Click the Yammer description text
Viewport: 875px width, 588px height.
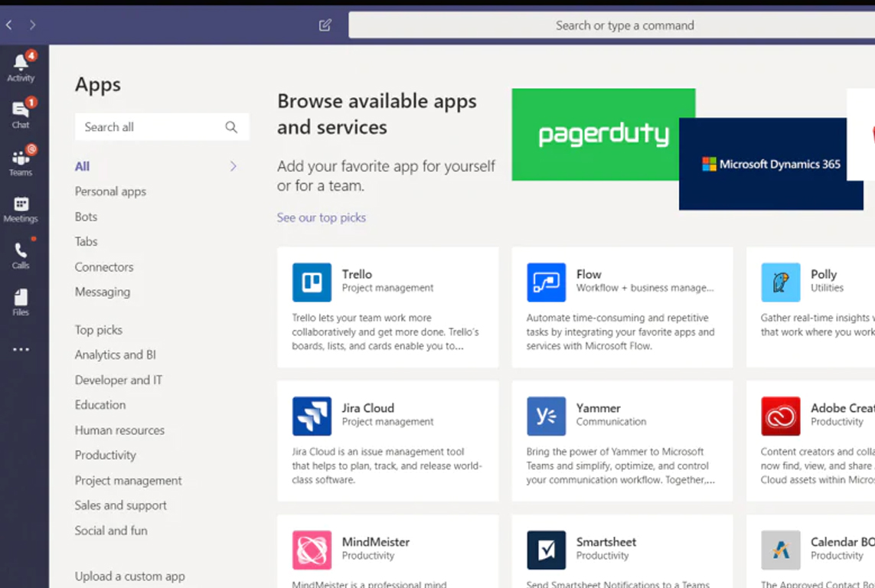[621, 465]
